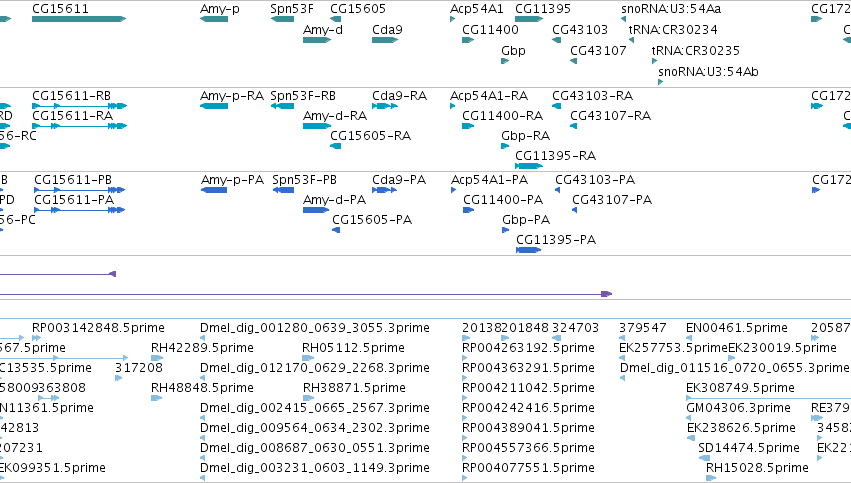This screenshot has width=851, height=483.
Task: Click the Gbp gene label
Action: [513, 50]
